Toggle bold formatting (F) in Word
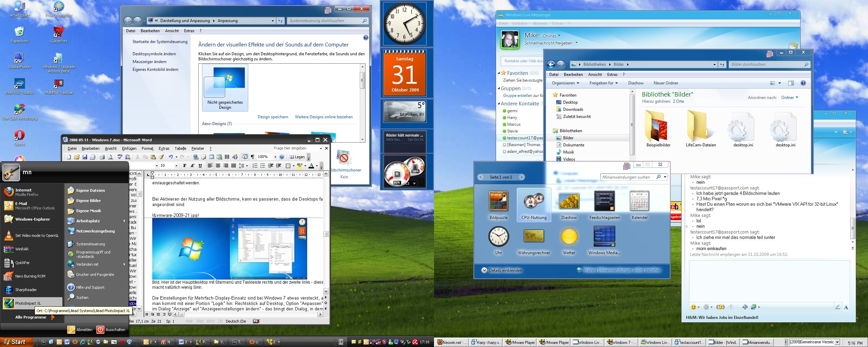This screenshot has height=347, width=868. pyautogui.click(x=185, y=165)
